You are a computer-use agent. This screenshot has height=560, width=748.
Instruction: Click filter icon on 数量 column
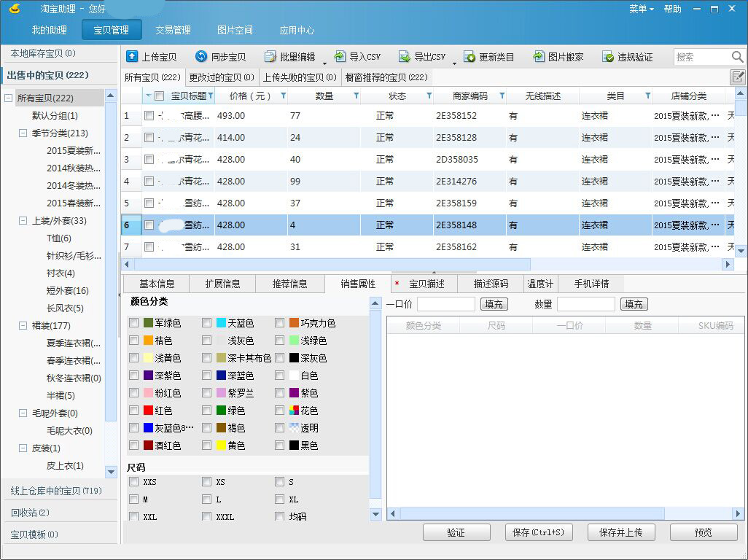point(356,96)
